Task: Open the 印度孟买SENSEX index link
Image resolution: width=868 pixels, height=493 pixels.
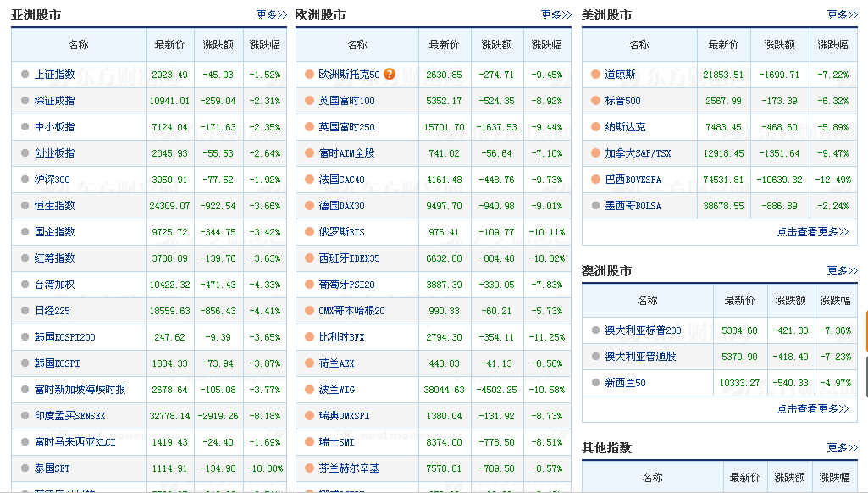Action: (69, 416)
